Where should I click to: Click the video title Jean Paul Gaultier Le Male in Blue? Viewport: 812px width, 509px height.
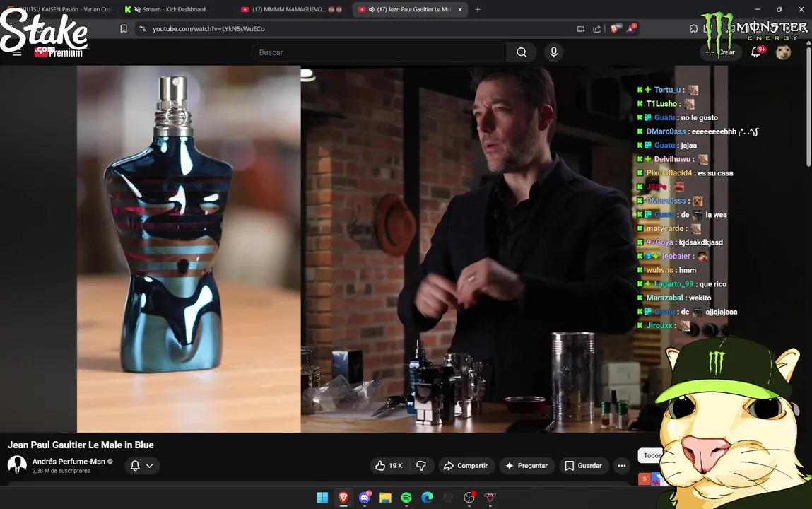click(81, 445)
